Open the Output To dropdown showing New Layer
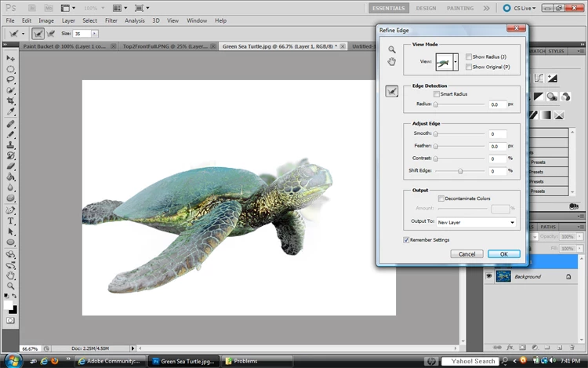 [x=476, y=222]
